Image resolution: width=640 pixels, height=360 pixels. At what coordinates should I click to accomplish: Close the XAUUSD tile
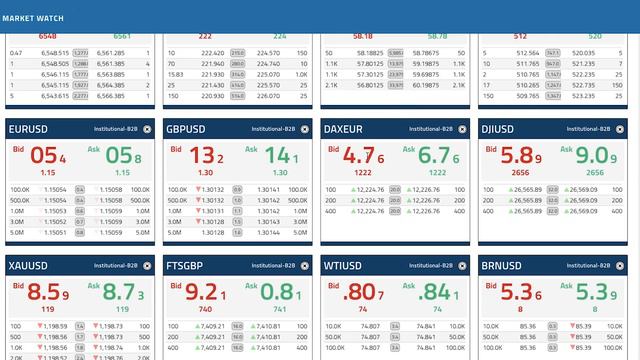click(147, 266)
